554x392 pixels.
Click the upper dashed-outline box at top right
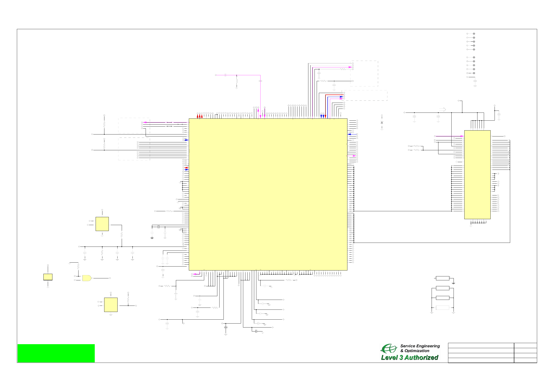point(364,73)
